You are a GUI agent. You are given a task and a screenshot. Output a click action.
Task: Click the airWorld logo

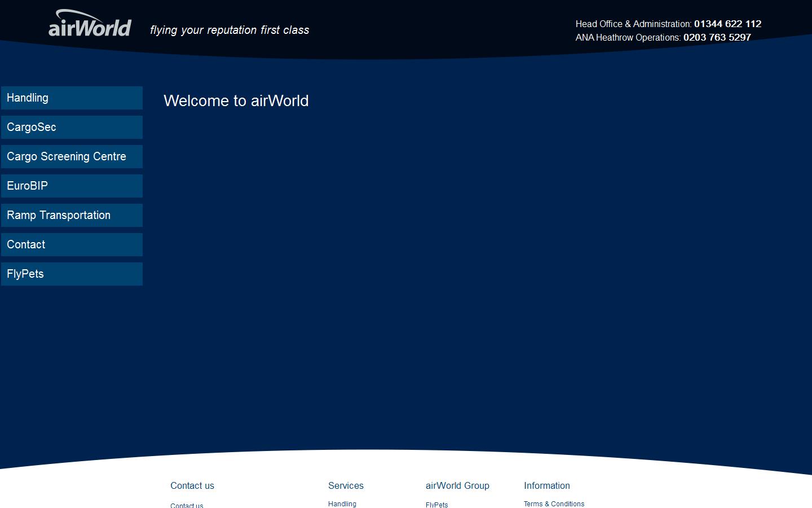[89, 23]
